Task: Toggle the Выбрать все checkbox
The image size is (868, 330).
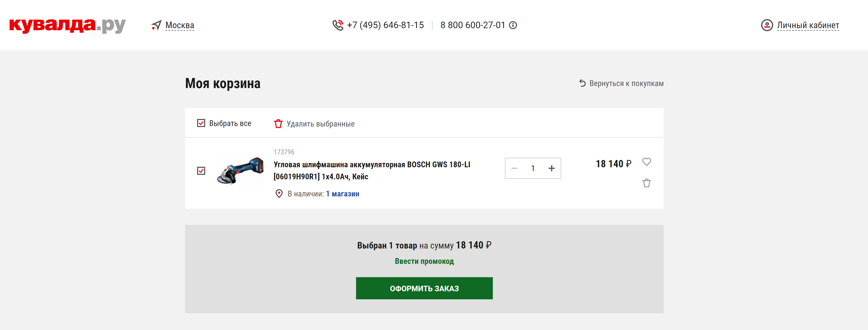Action: pyautogui.click(x=201, y=123)
